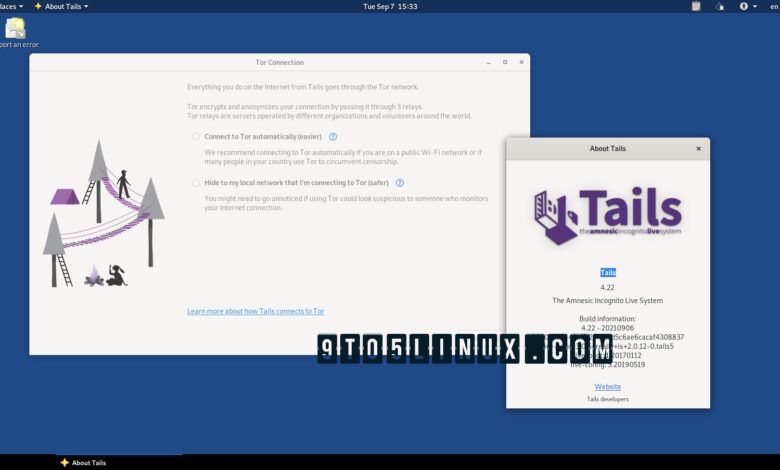Open the Places menu in top bar
Screen dimensions: 780x470
click(x=11, y=6)
